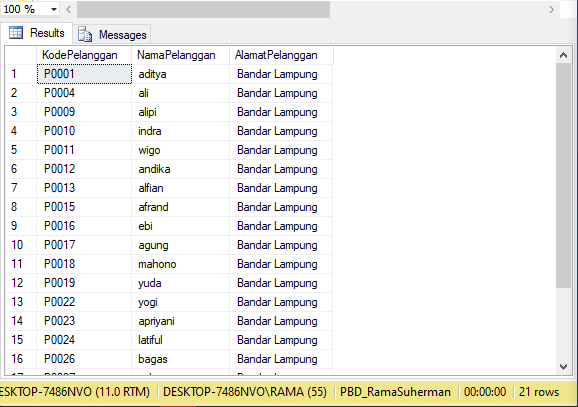Image resolution: width=578 pixels, height=407 pixels.
Task: Click the name cell yuda
Action: pyautogui.click(x=181, y=283)
